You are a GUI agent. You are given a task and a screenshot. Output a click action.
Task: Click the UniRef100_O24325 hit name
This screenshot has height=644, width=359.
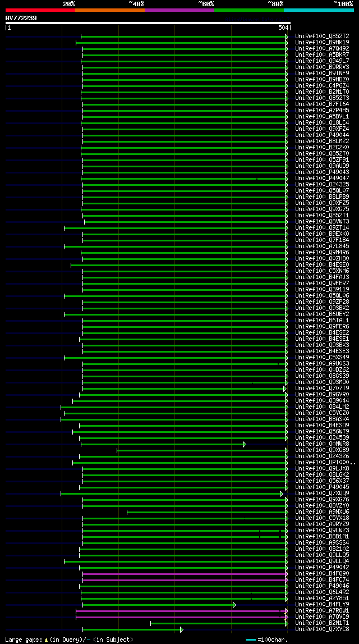pos(322,184)
